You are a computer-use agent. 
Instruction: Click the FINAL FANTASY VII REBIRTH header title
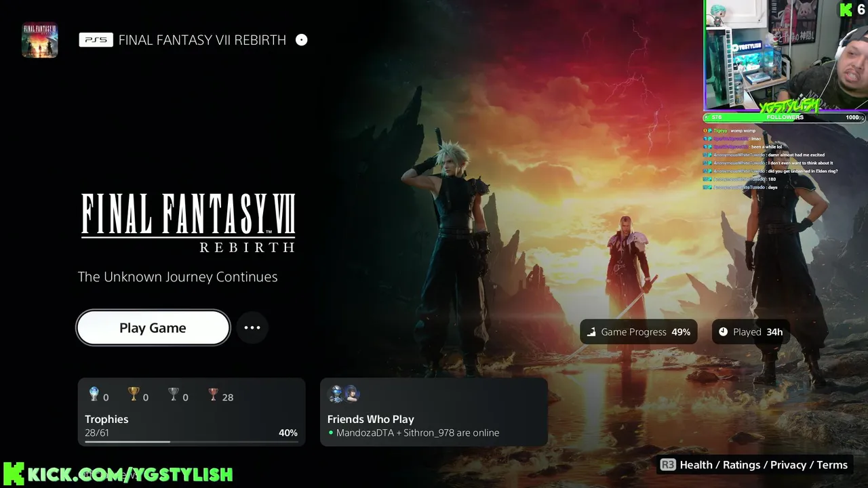point(202,40)
